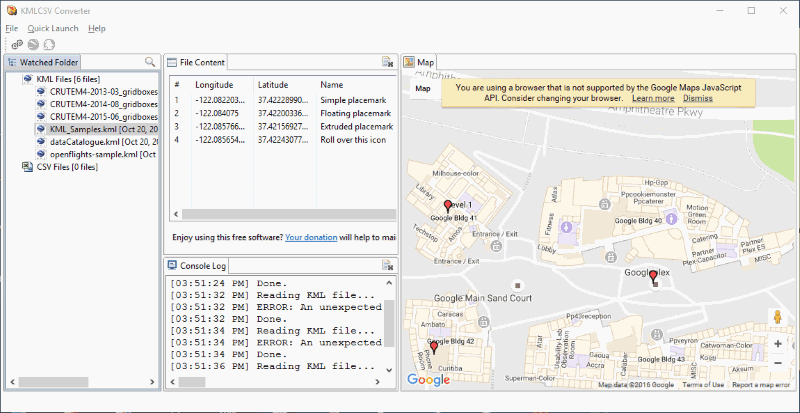Click the Map type button on the map
Screen dimensions: 800x413
click(x=422, y=88)
